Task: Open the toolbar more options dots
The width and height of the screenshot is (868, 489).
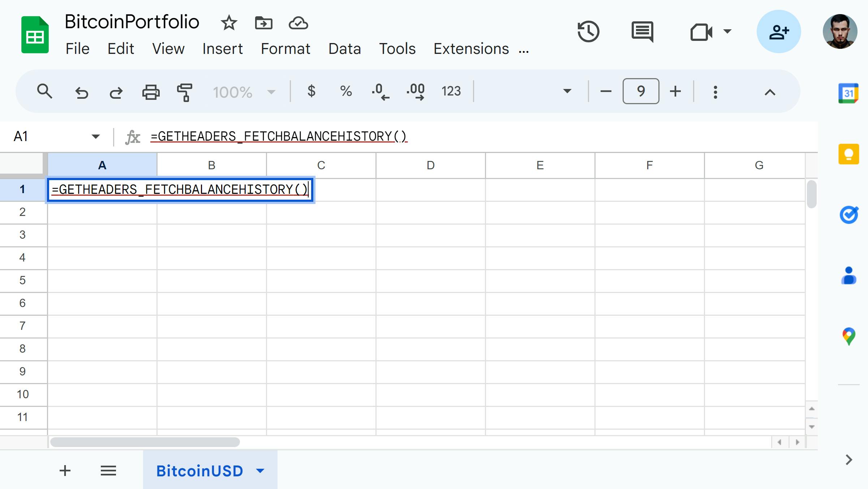Action: coord(715,92)
